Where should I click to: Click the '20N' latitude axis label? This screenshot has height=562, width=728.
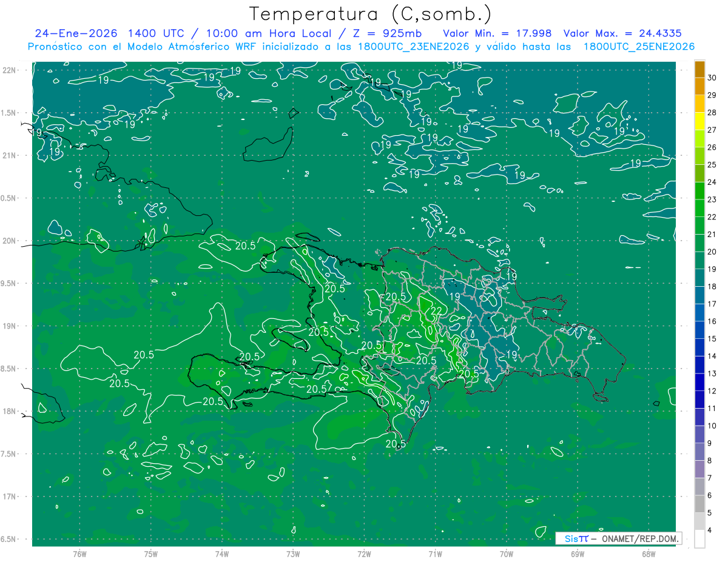[x=10, y=241]
